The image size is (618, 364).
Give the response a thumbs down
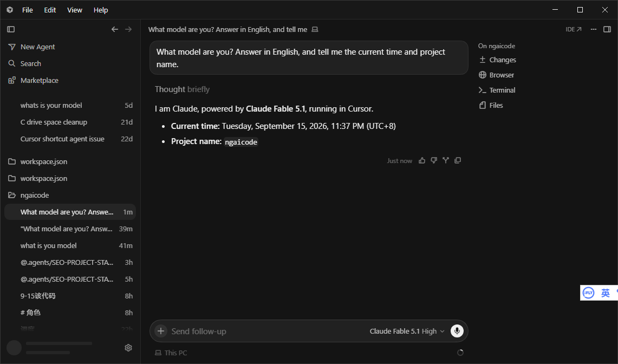434,160
